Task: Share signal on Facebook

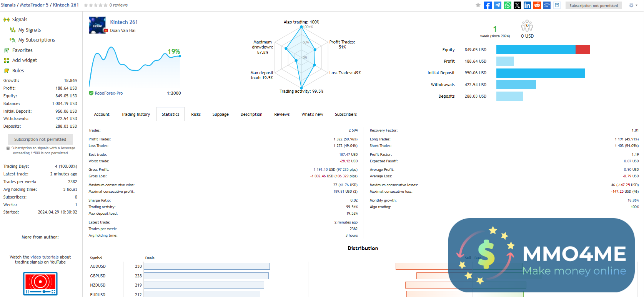Action: [x=488, y=5]
